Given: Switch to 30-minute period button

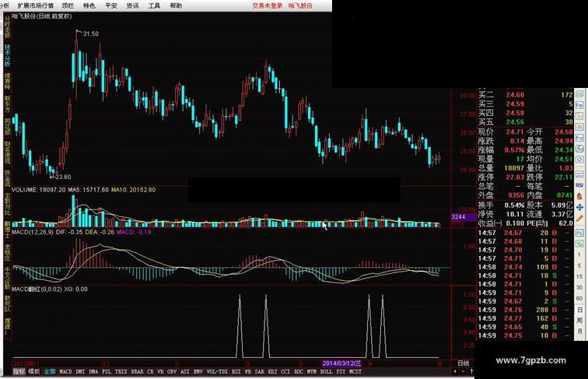Looking at the screenshot, I should click(579, 287).
